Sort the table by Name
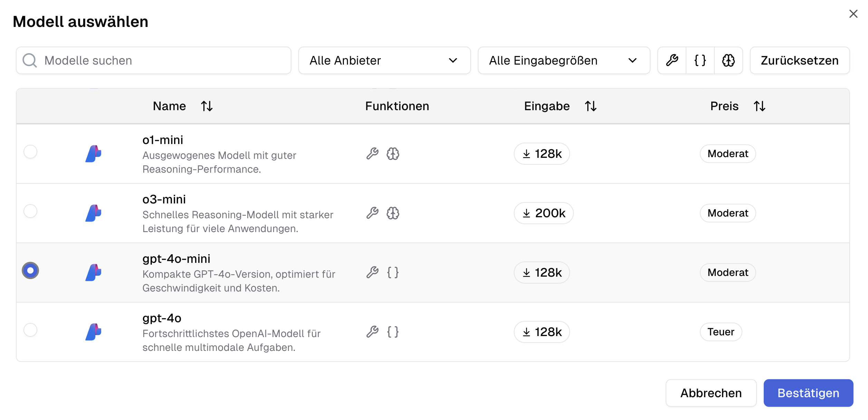Viewport: 868px width, 420px height. (x=207, y=106)
